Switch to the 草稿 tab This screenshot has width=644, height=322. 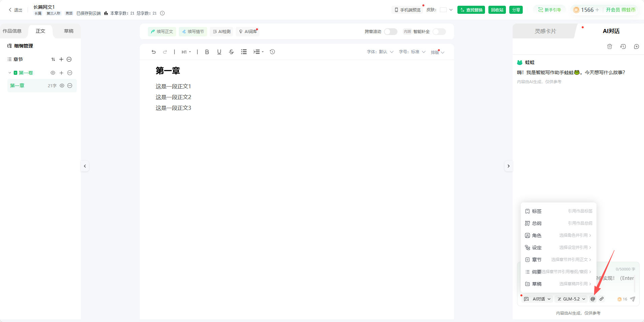pos(69,31)
